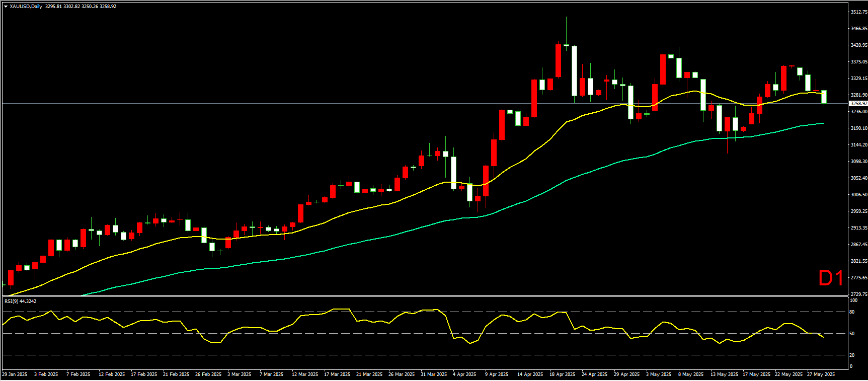Click the 2775.65 price axis label
This screenshot has width=868, height=381.
(x=858, y=278)
